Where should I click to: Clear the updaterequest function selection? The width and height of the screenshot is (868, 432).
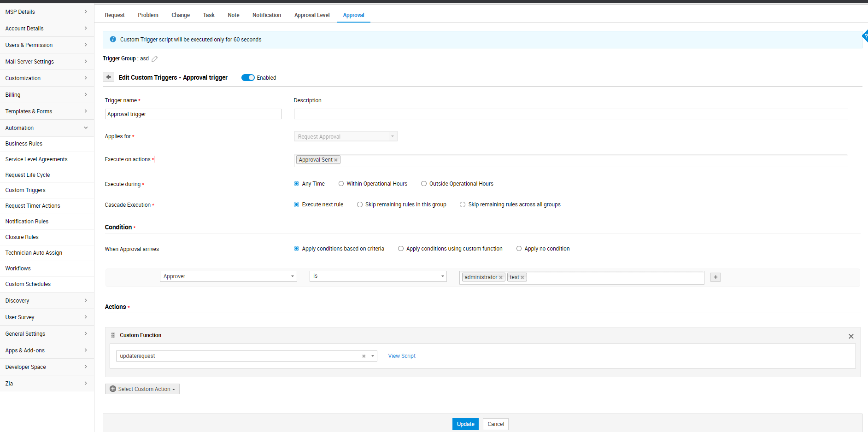[x=364, y=356]
